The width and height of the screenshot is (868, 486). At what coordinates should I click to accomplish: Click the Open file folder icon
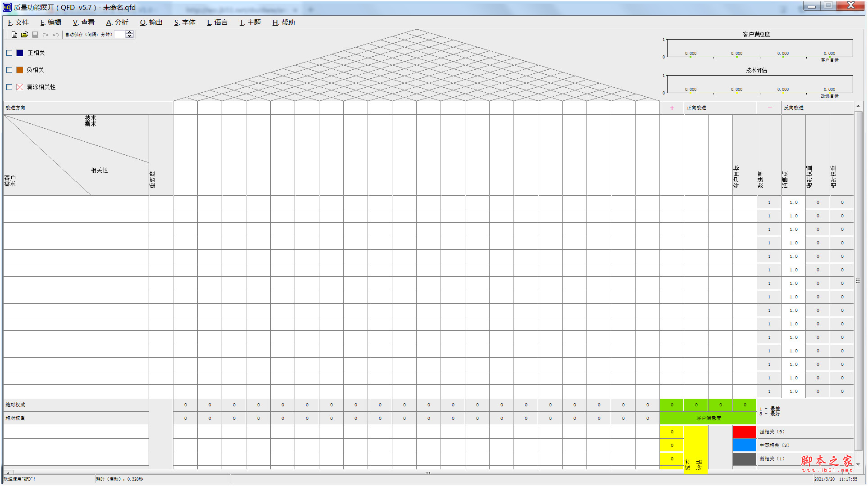click(24, 35)
